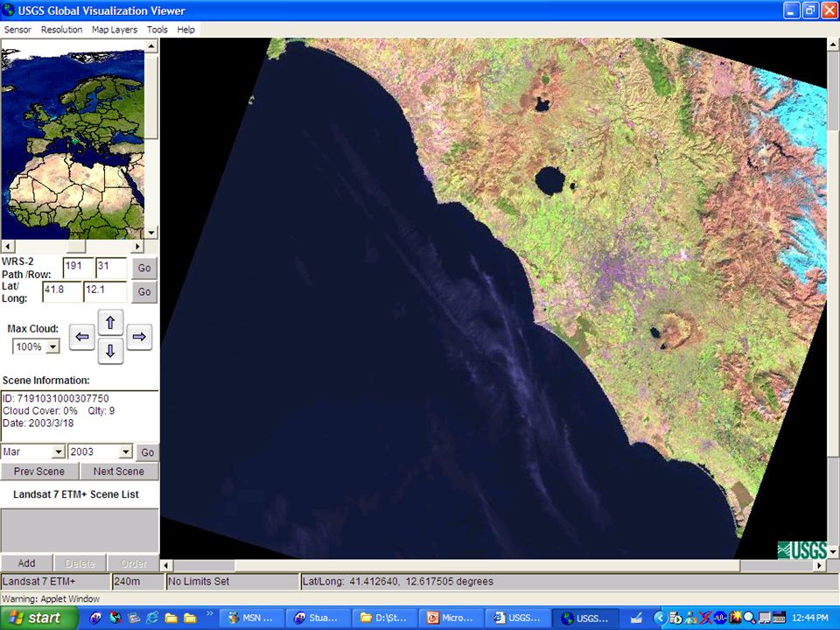Click the magnifier system tray icon
The width and height of the screenshot is (840, 630).
749,619
